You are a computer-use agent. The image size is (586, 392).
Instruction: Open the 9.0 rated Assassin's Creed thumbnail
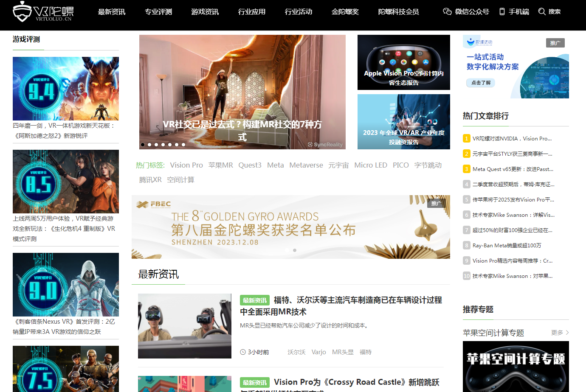[66, 285]
